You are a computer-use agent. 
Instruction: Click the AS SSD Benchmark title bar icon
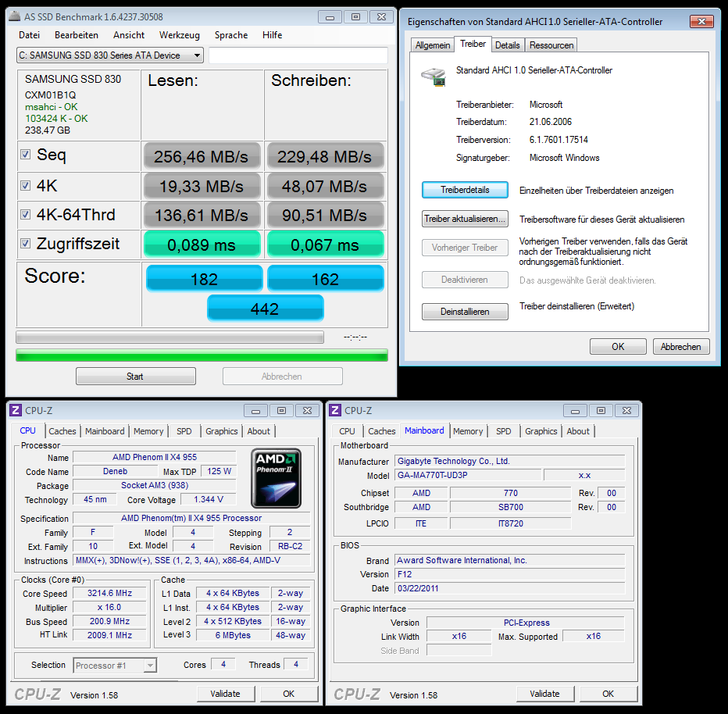(x=14, y=17)
